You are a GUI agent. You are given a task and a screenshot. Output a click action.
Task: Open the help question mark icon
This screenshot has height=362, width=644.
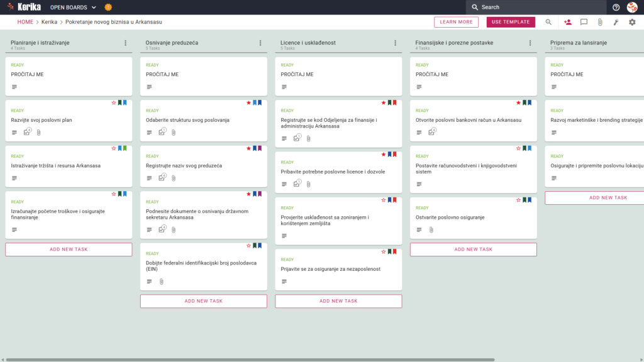[616, 7]
